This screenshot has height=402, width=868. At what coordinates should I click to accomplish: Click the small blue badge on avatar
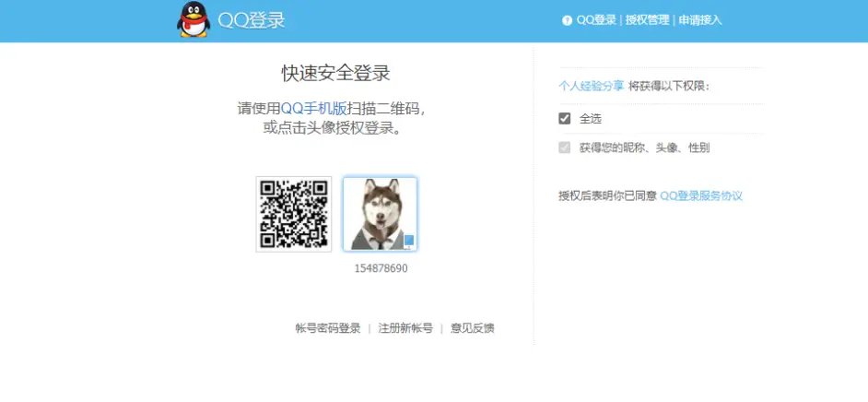coord(409,240)
